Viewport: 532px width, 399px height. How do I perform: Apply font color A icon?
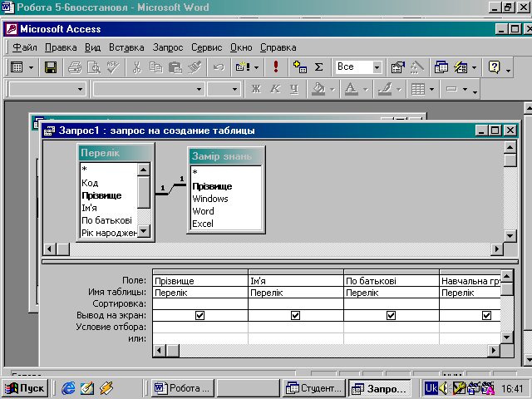[x=352, y=89]
